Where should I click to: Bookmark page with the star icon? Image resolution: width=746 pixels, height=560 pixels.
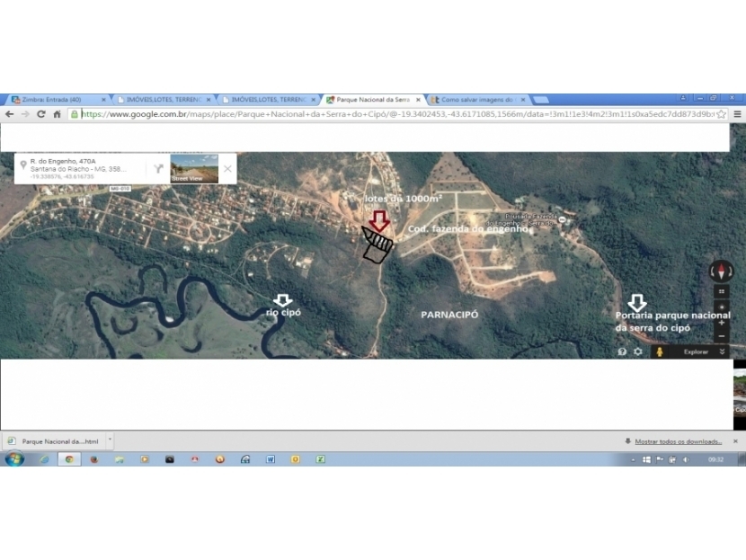[721, 114]
